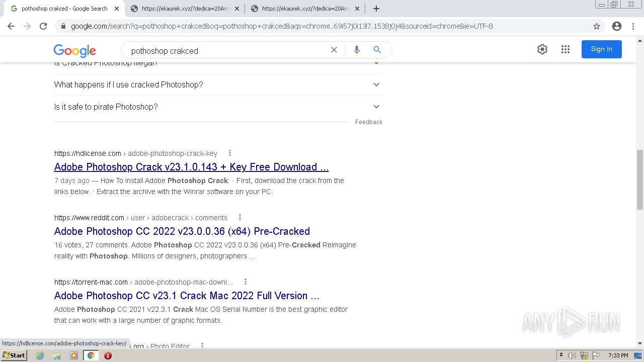Screen dimensions: 644x362
Task: Click the page vertical scrollbar thumb
Action: (x=640, y=179)
